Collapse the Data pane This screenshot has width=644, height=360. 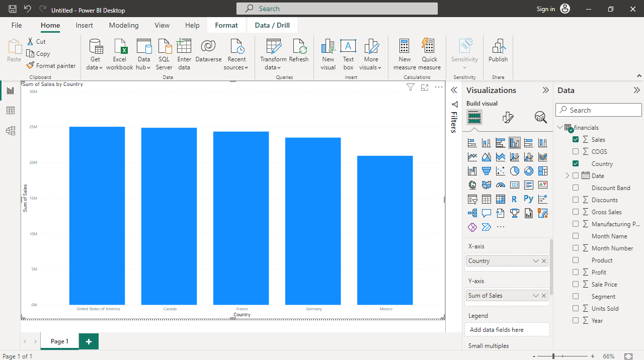click(x=636, y=91)
